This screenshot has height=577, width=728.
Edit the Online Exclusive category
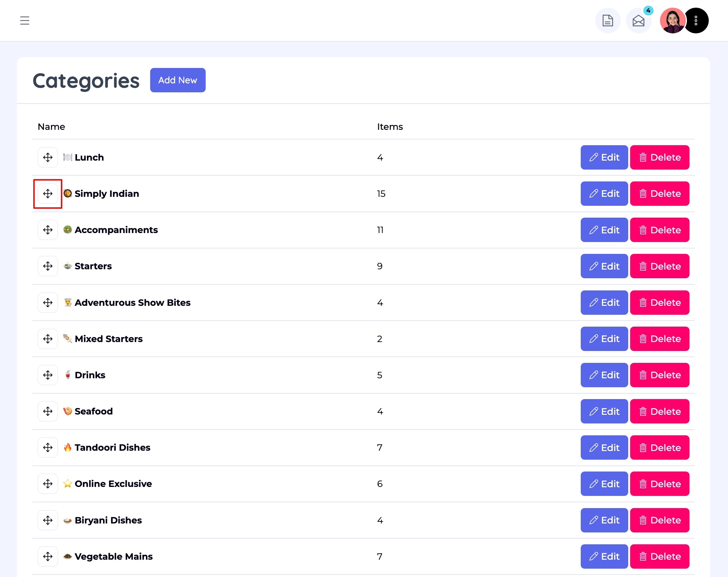pyautogui.click(x=604, y=484)
